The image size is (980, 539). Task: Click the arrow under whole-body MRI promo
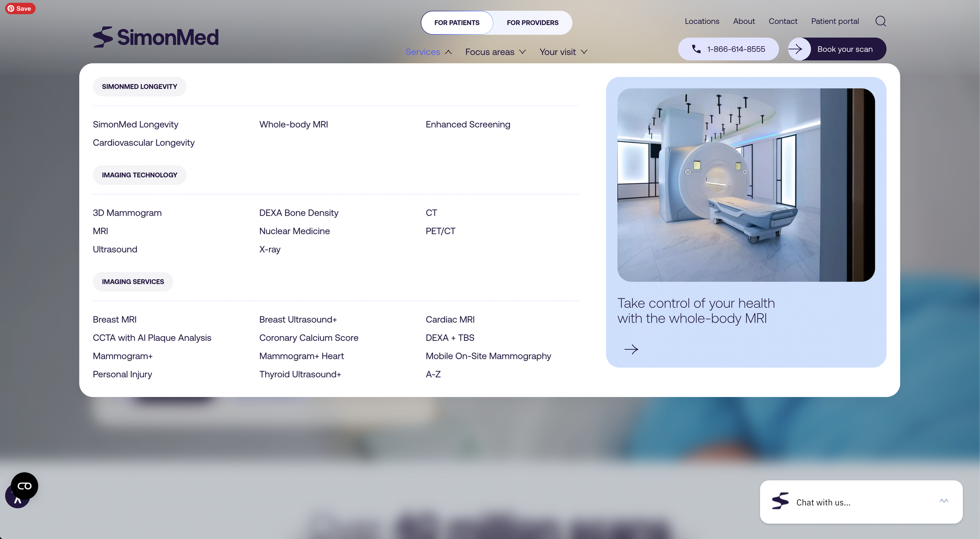tap(631, 349)
